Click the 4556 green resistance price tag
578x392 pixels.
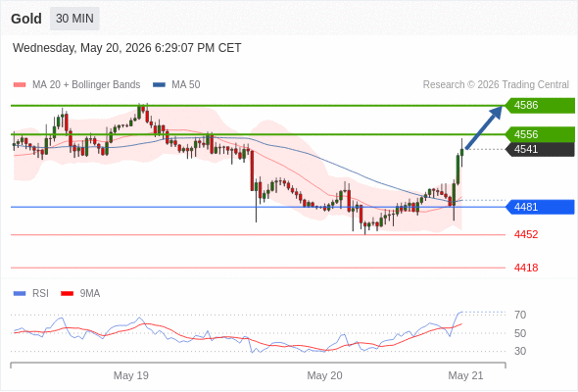(540, 134)
